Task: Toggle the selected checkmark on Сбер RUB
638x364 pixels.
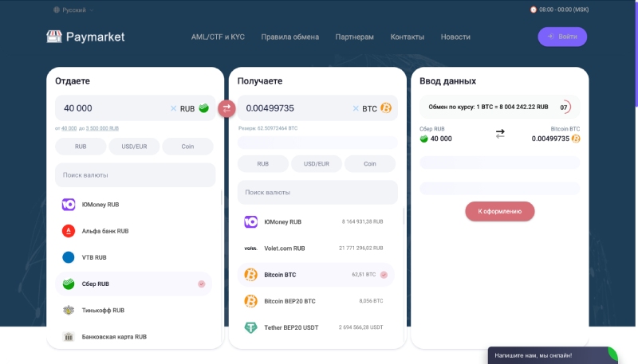Action: (202, 284)
